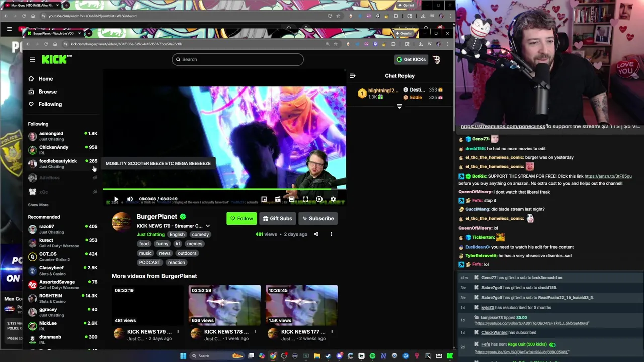
Task: Open Classybeef recommended channel
Action: [62, 270]
